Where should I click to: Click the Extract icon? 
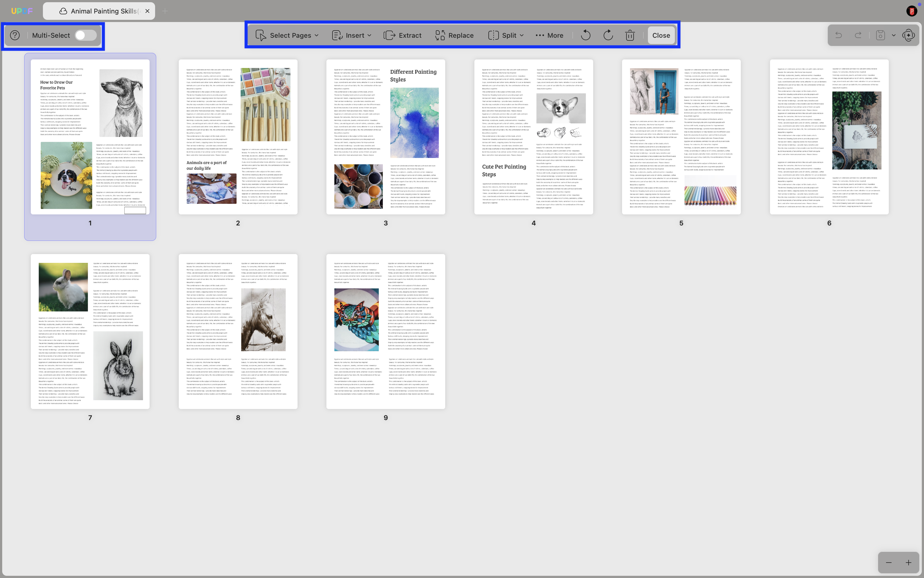coord(389,35)
